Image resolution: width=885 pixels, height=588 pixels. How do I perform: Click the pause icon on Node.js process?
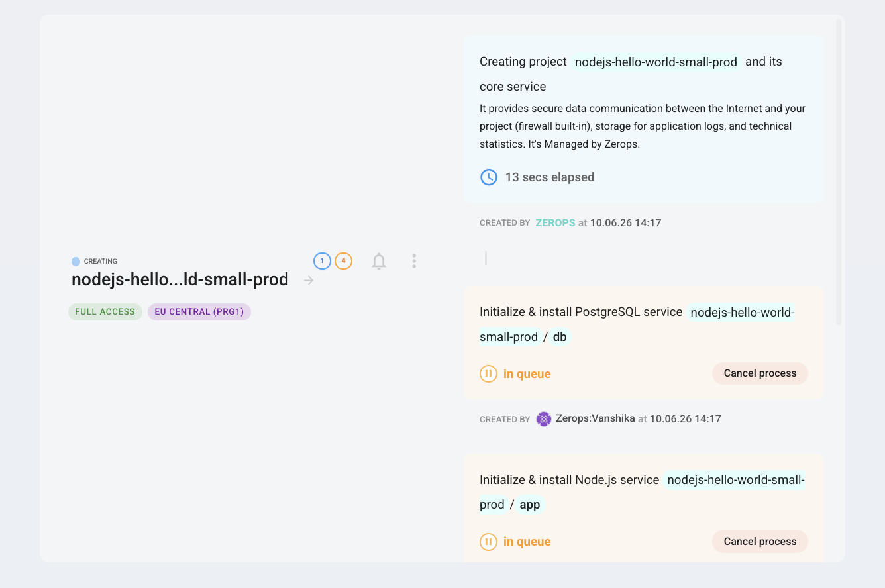click(488, 542)
